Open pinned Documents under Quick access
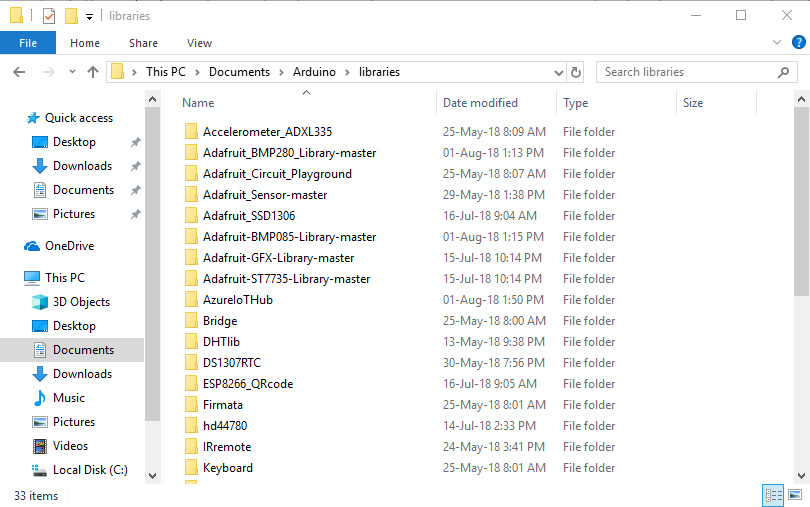 click(83, 190)
